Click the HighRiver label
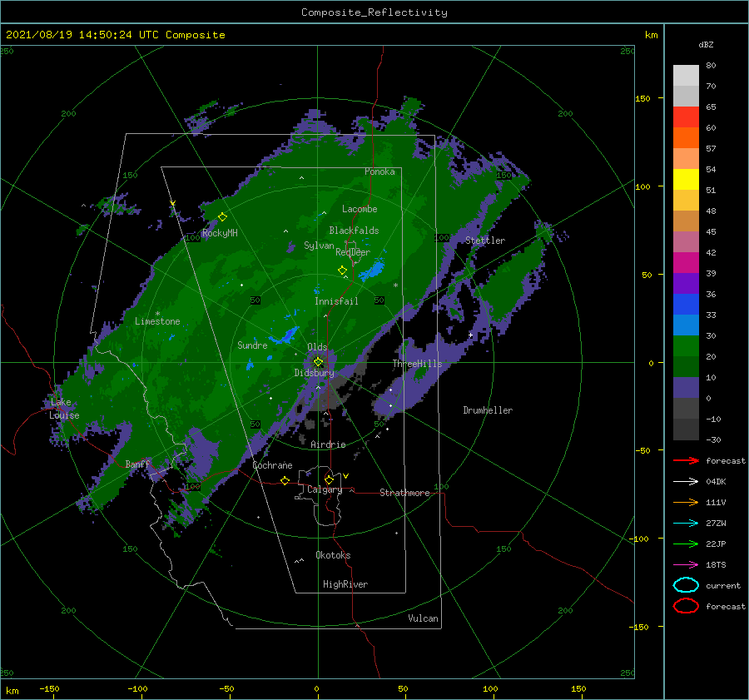 (345, 584)
